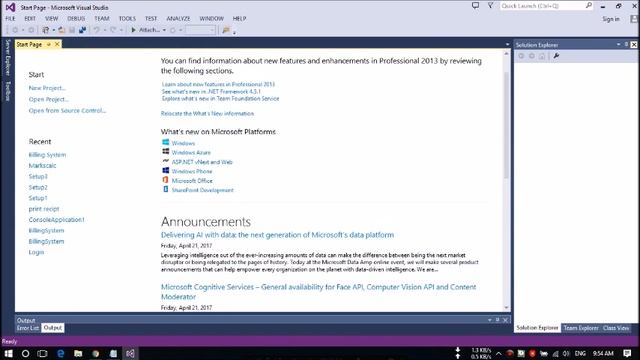Click the Solution Explorer Forward icon

[531, 56]
